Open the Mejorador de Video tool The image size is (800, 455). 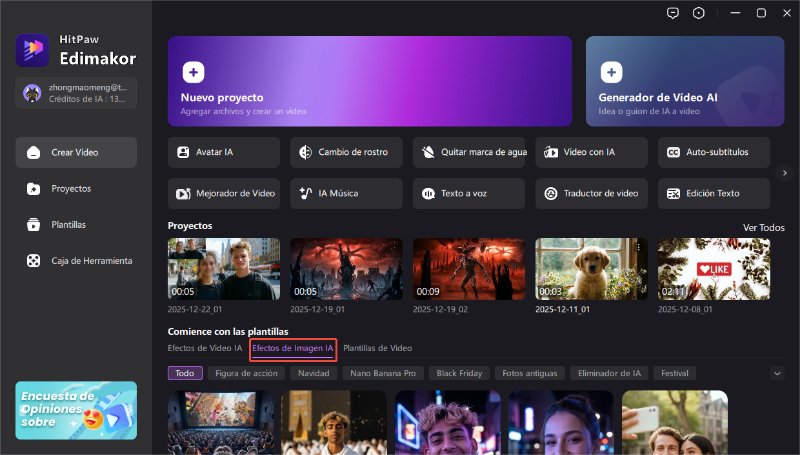click(x=223, y=193)
